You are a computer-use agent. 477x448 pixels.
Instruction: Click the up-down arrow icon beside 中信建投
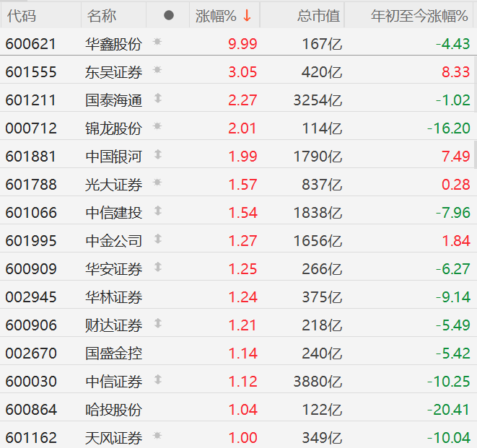click(157, 211)
